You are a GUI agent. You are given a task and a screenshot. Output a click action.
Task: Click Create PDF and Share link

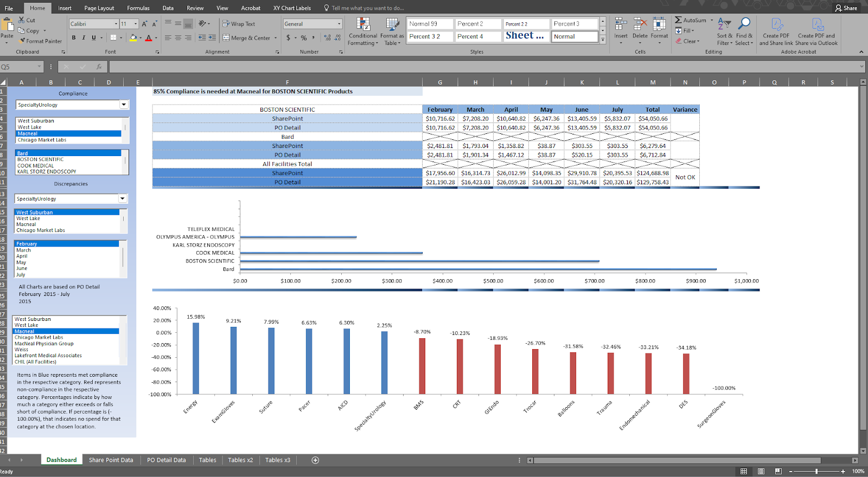coord(776,31)
